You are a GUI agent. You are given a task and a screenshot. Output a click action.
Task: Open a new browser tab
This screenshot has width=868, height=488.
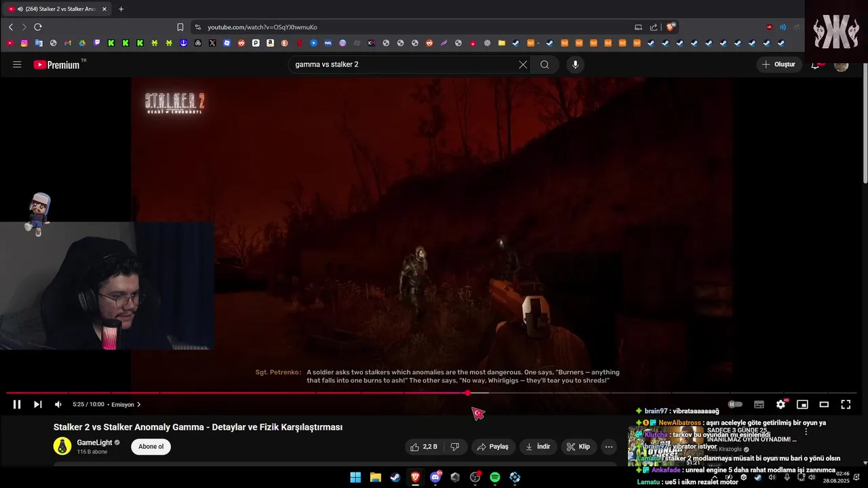(121, 9)
